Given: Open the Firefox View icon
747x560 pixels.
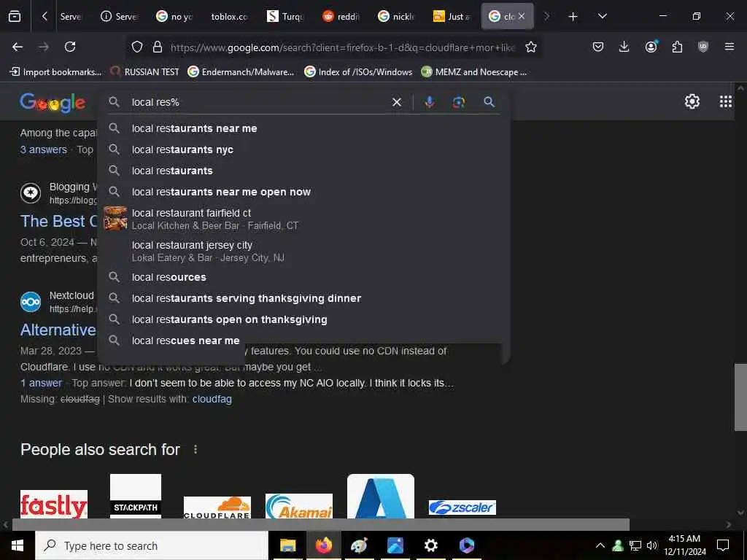Looking at the screenshot, I should (15, 16).
